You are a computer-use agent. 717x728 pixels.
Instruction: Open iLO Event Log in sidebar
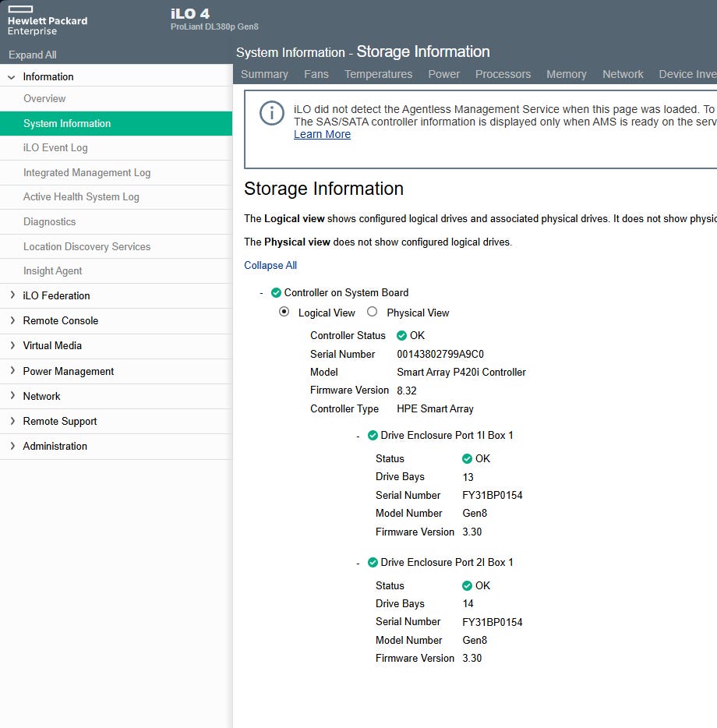55,148
